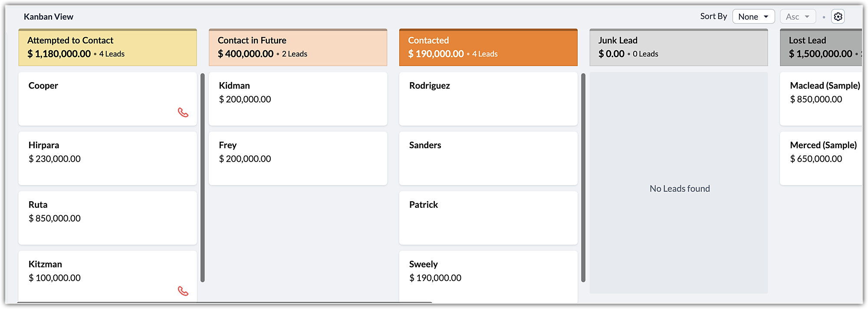Click the Contacted column vertical scrollbar
Viewport: 868px width, 309px height.
pos(583,177)
